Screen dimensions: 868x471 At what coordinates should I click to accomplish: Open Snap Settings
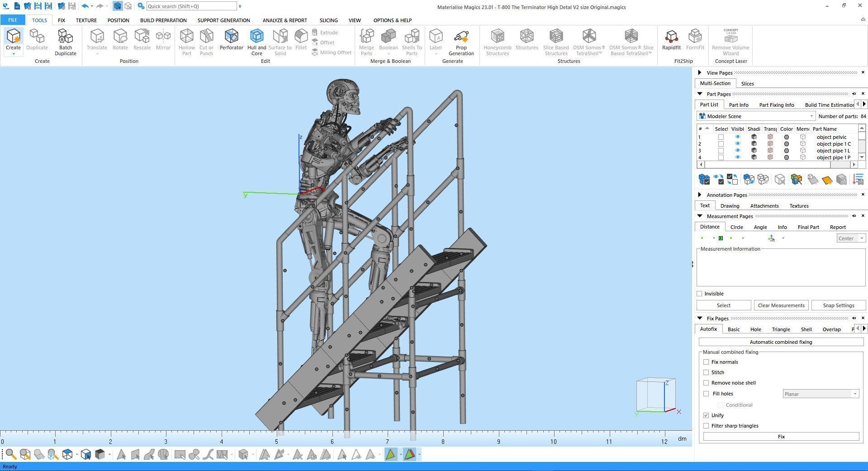[x=838, y=305]
